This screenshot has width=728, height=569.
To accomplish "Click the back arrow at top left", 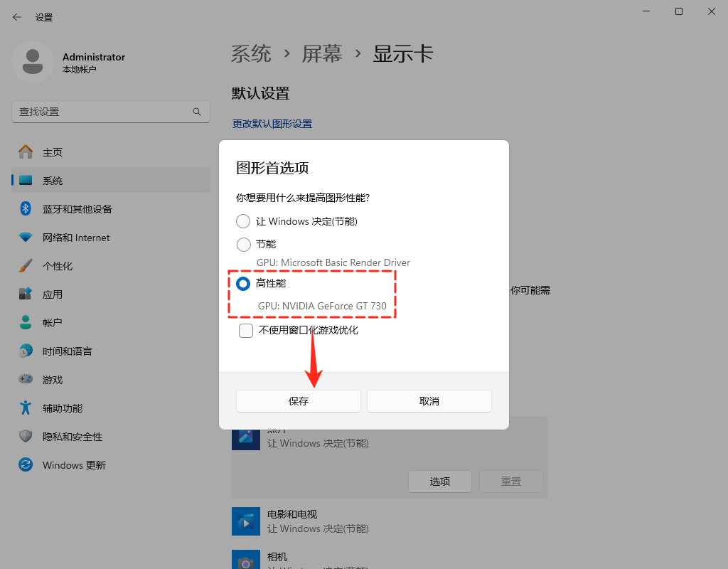I will click(16, 16).
